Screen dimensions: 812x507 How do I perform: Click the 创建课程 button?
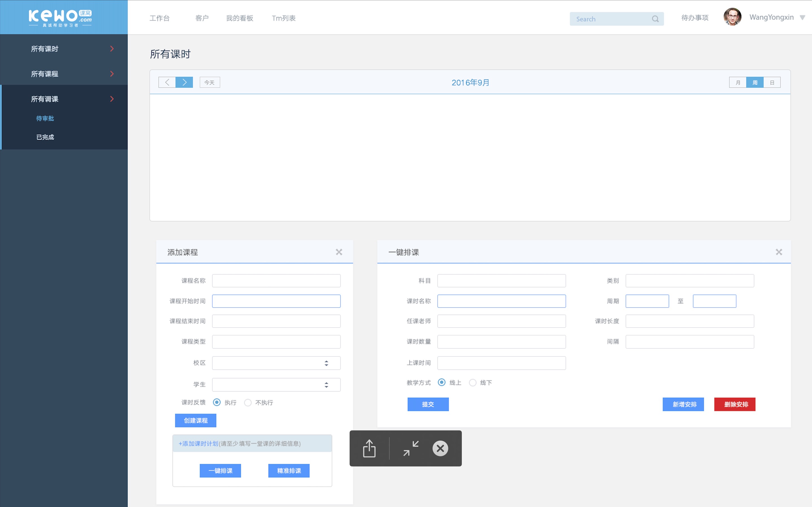[x=196, y=421]
